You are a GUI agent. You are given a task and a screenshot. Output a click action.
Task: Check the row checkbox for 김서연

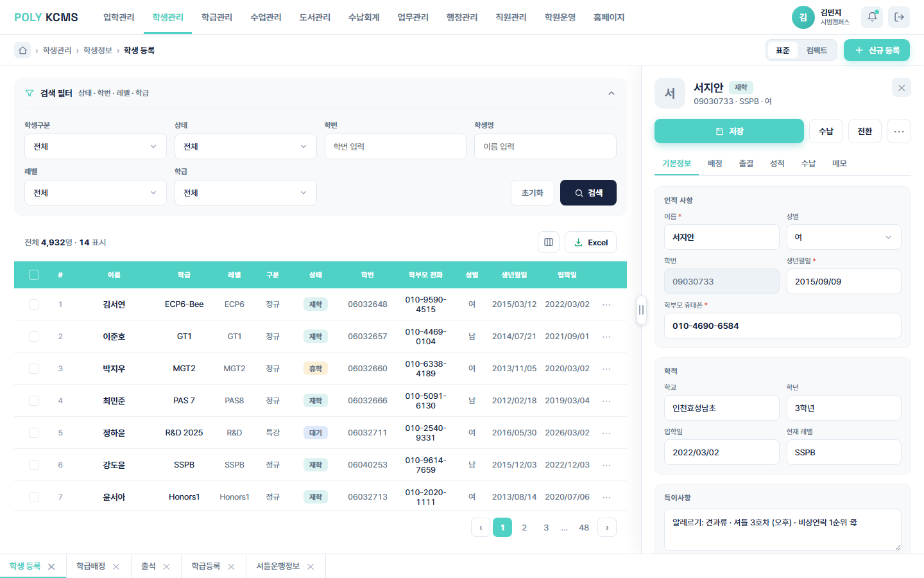click(34, 304)
